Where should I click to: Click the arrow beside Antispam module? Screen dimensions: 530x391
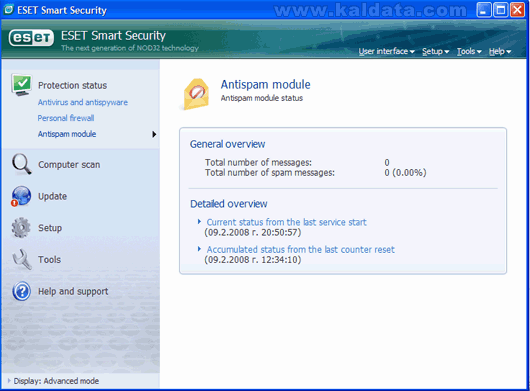[154, 134]
